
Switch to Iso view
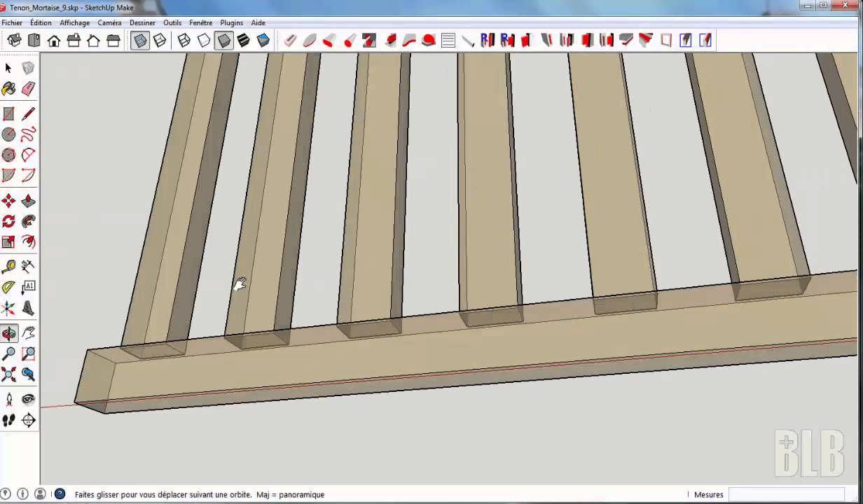tap(14, 41)
